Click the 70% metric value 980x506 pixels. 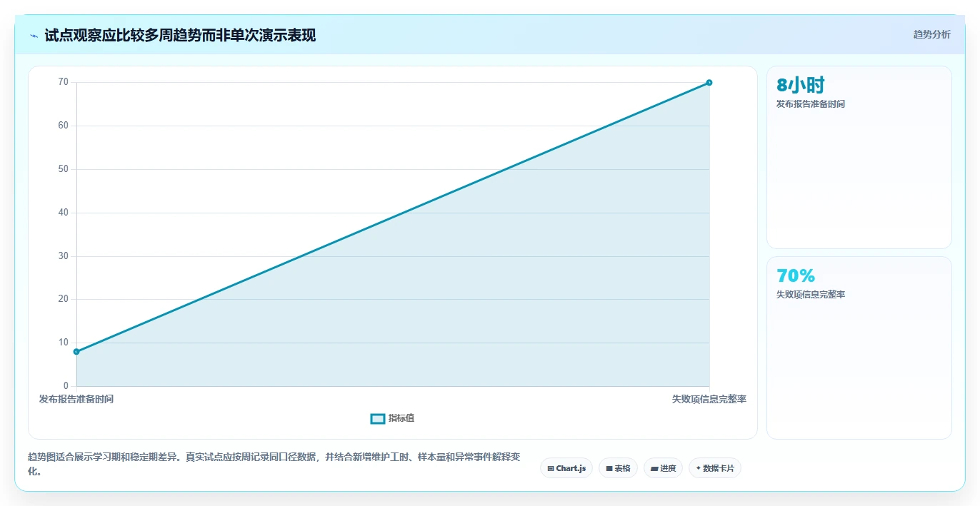(x=796, y=275)
